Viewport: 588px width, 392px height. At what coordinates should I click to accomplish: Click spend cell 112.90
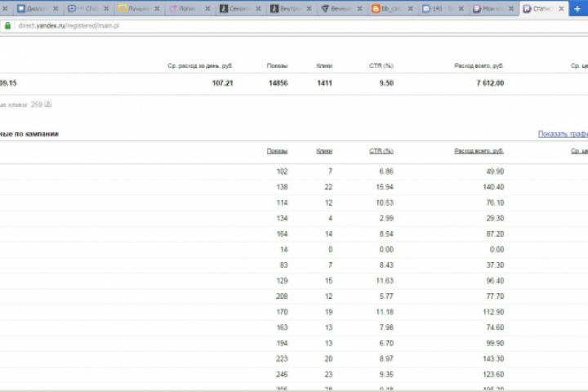pos(493,312)
